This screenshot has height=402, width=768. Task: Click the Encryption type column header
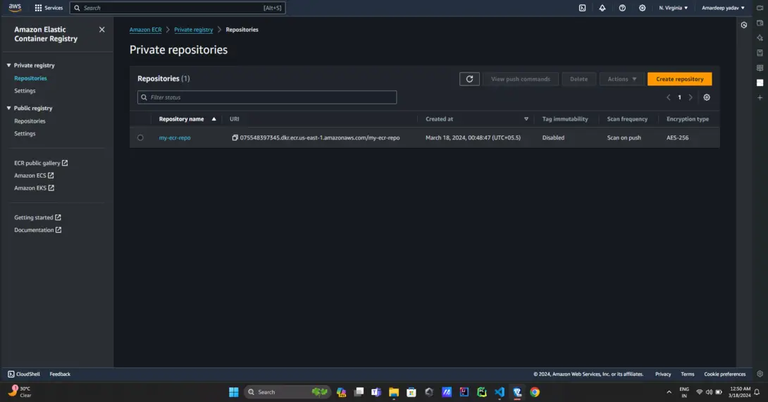(x=687, y=119)
